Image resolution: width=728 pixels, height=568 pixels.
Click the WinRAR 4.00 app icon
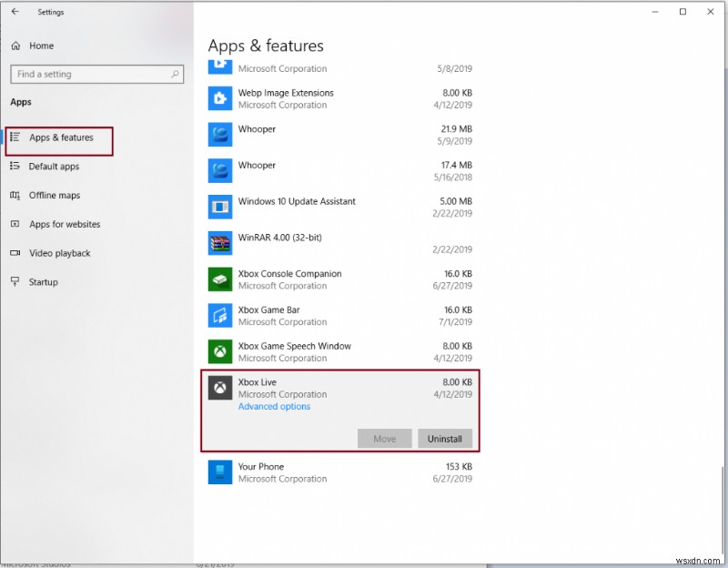pyautogui.click(x=220, y=243)
